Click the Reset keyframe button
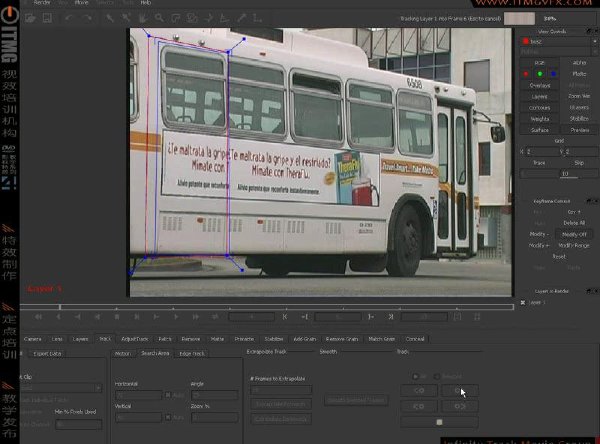600x444 pixels. 559,256
